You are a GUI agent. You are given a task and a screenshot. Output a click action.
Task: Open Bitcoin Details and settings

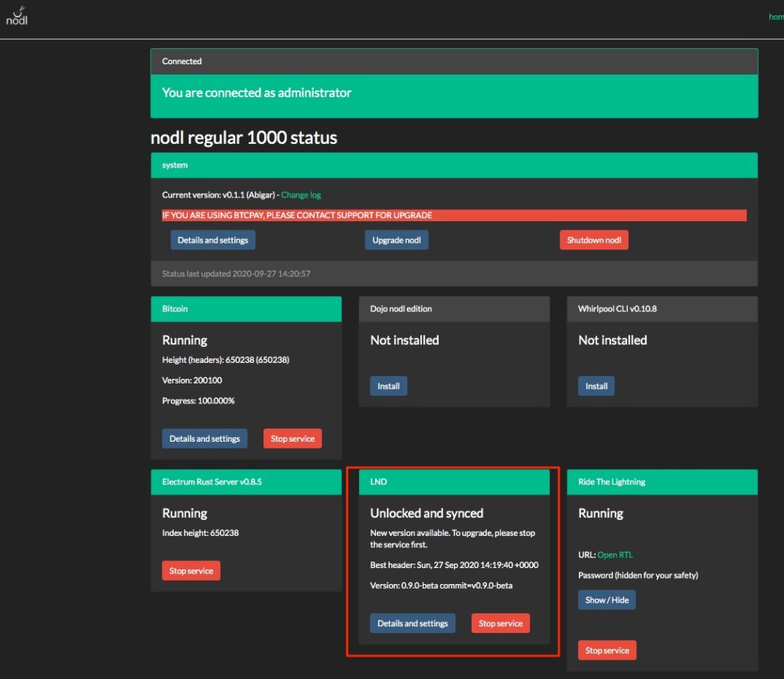[204, 439]
